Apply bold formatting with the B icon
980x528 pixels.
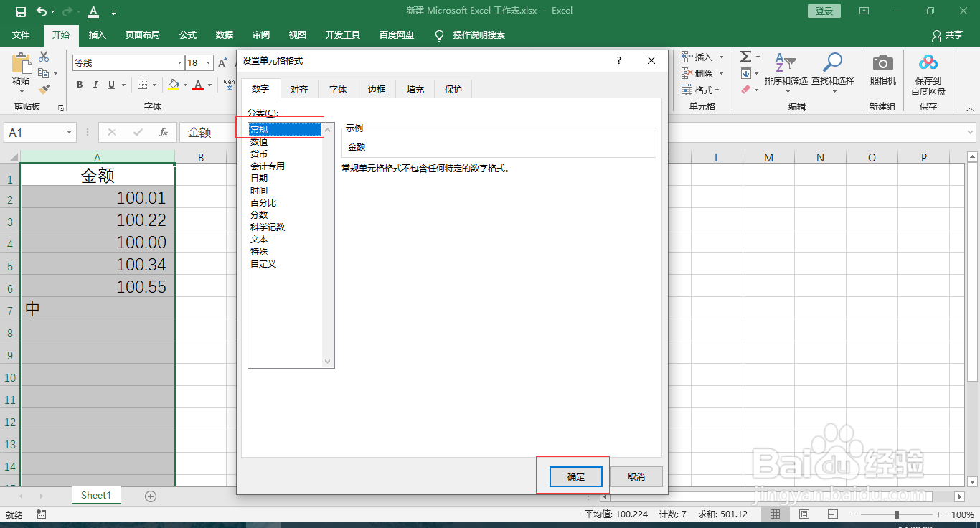coord(80,84)
